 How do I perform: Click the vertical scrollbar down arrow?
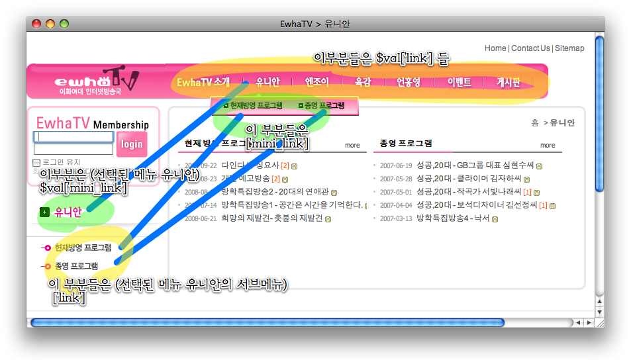click(600, 312)
